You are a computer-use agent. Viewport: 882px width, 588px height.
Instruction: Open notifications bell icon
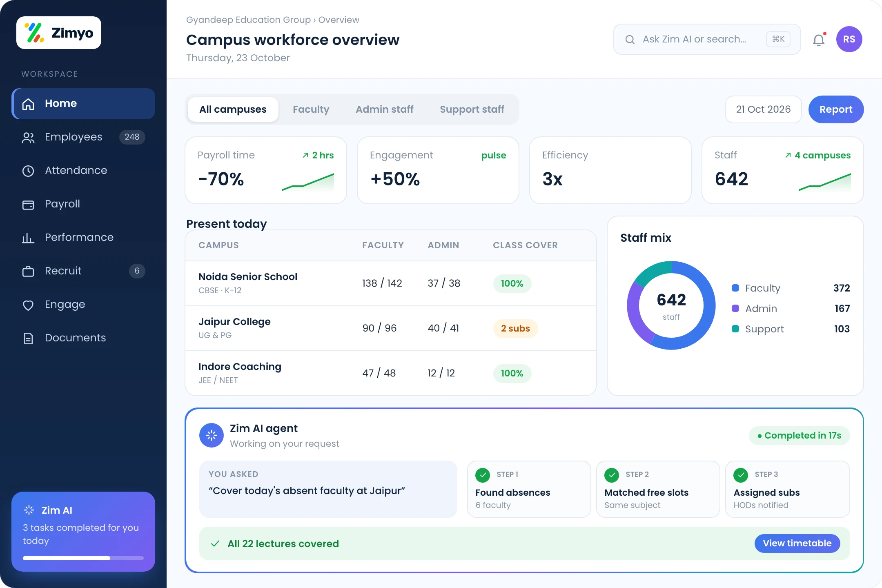[819, 40]
